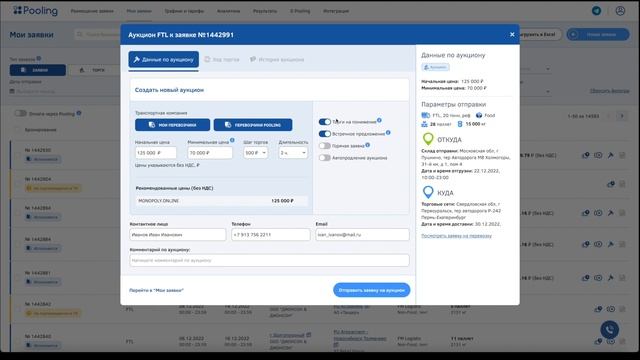The image size is (640, 360).
Task: Expand filter dropdown next to Сбросить фильтры
Action: click(548, 91)
